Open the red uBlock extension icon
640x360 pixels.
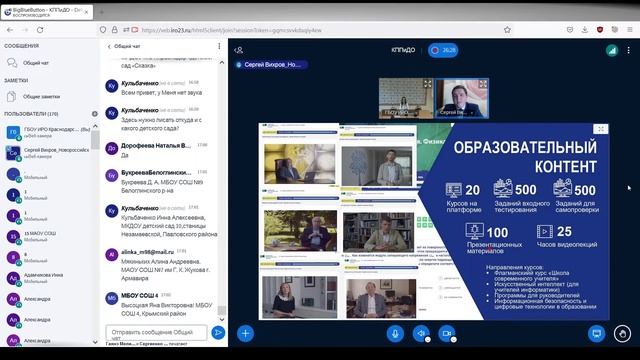point(600,30)
